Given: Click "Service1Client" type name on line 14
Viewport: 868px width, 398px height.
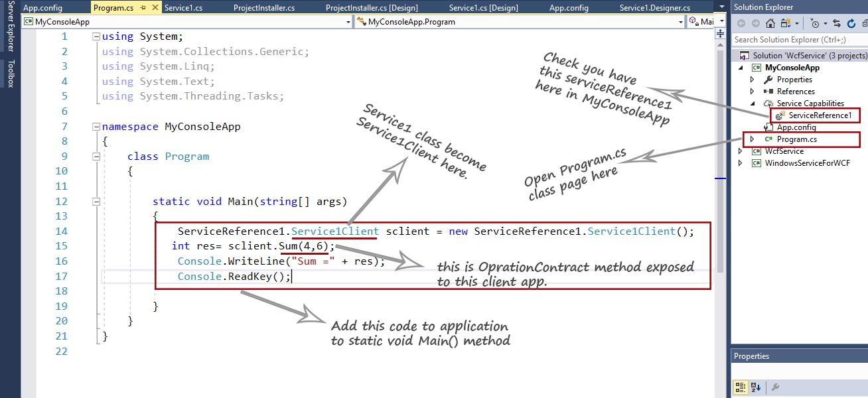Looking at the screenshot, I should (335, 231).
